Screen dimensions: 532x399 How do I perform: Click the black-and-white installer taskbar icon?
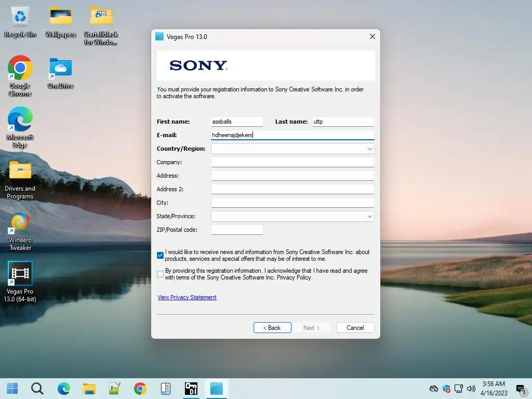191,389
